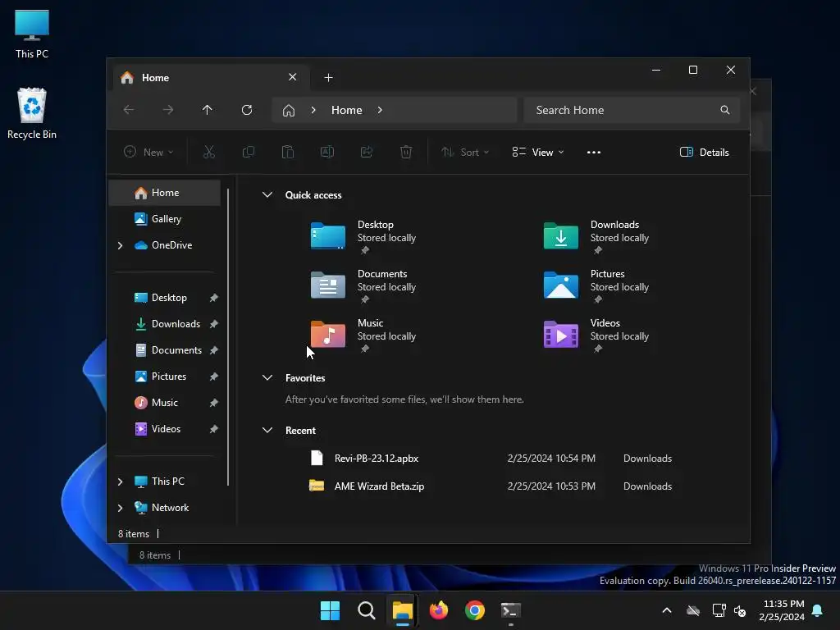Refresh the Home view
The image size is (840, 630).
coord(247,110)
